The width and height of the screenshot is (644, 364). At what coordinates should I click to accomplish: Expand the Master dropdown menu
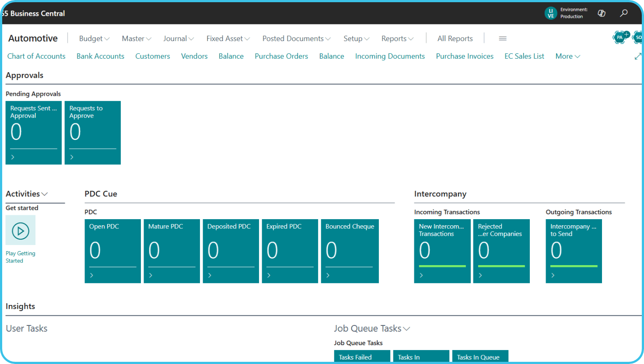pos(136,38)
